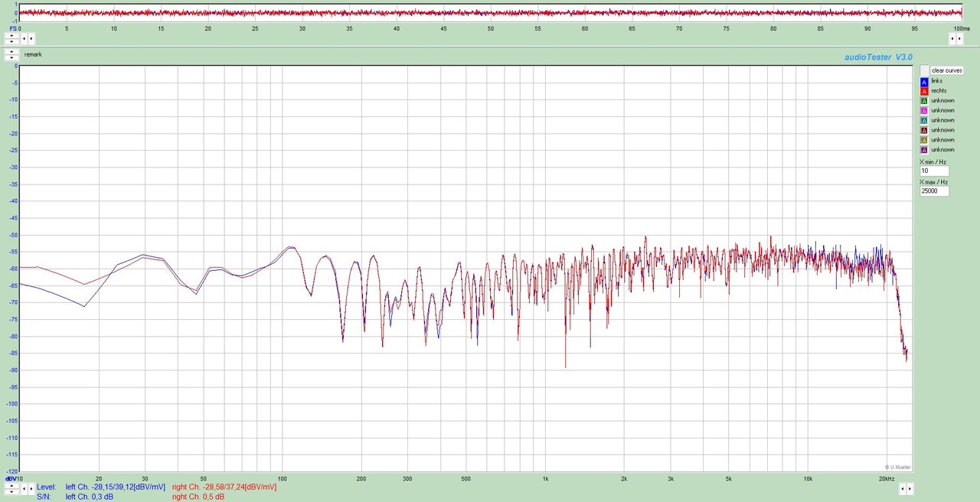The image size is (980, 502).
Task: Click the 'X max / Hz' label
Action: (x=934, y=182)
